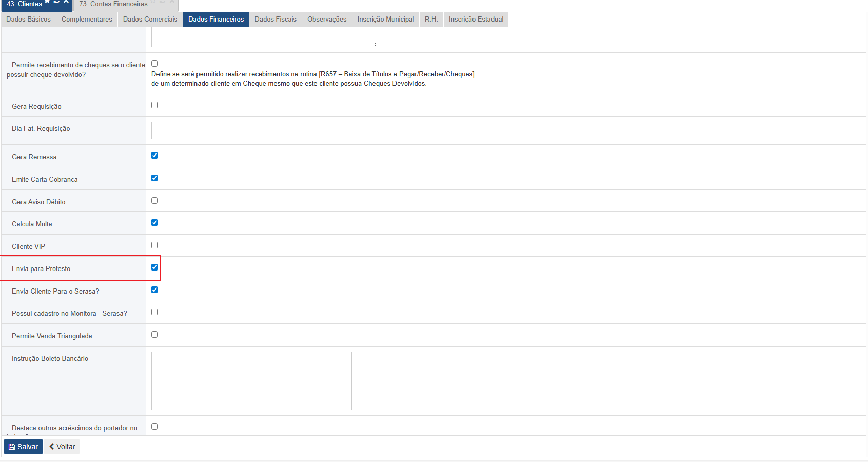This screenshot has height=462, width=868.
Task: Turn off the Calcula Multa checkbox
Action: click(154, 223)
